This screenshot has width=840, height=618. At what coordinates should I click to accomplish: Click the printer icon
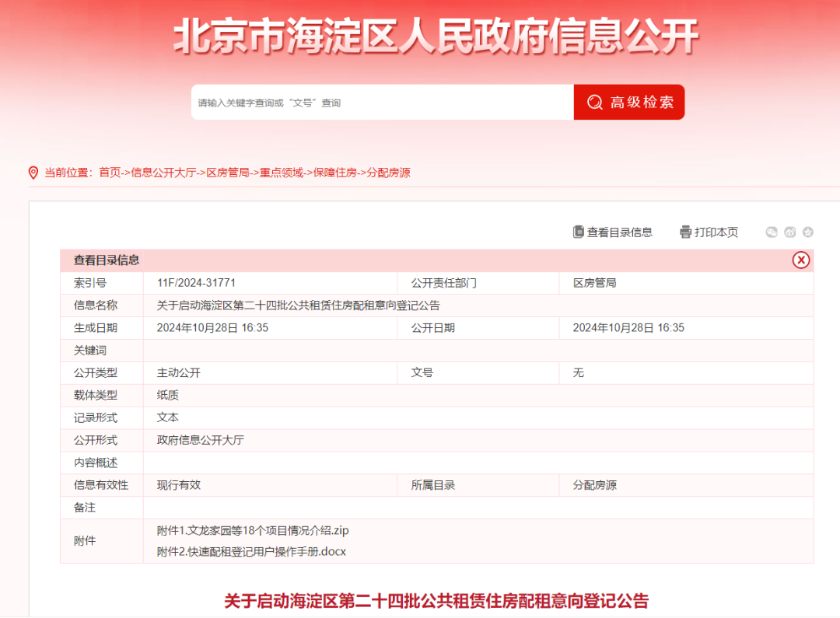[685, 232]
